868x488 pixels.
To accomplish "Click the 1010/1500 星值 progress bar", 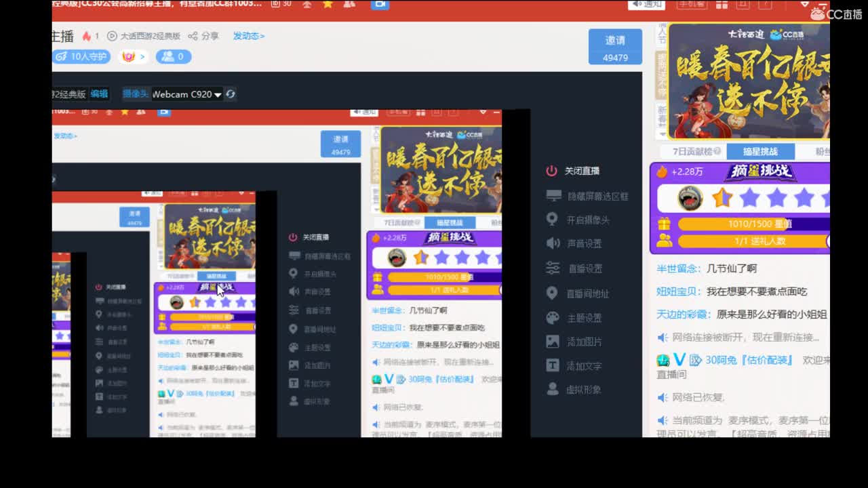I will click(x=753, y=224).
